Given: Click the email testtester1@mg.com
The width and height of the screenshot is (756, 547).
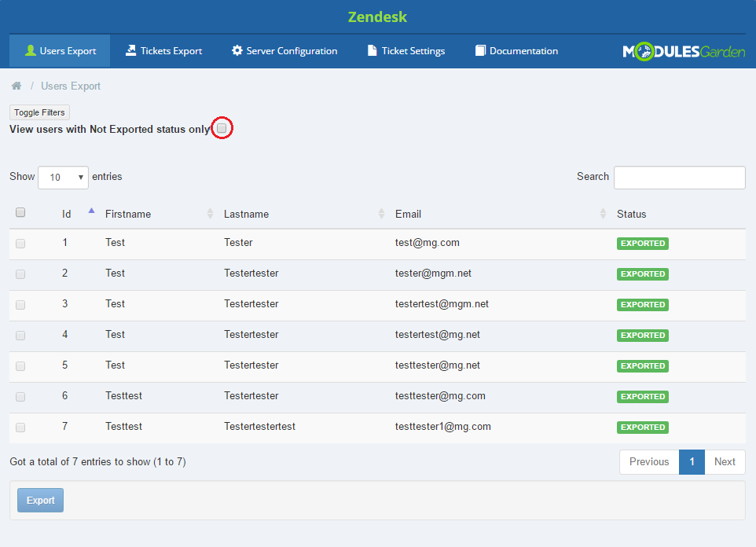Looking at the screenshot, I should [442, 427].
